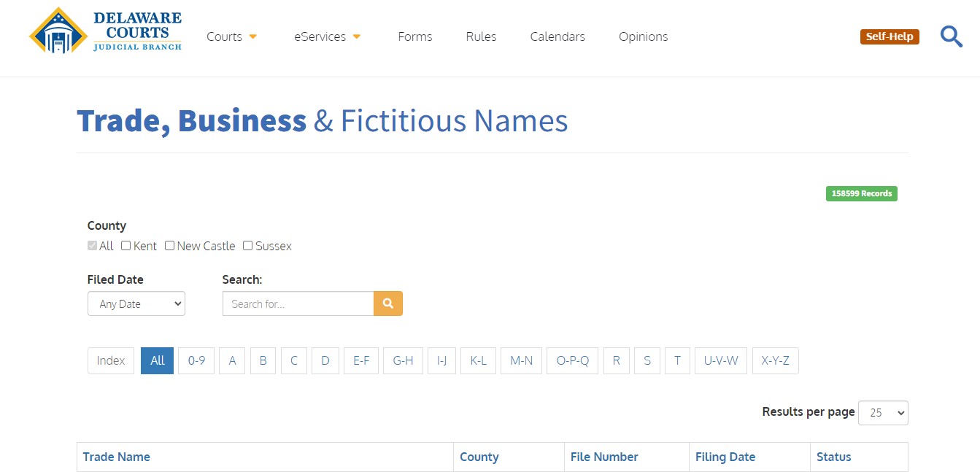980x472 pixels.
Task: Open the Results per page selector
Action: (883, 412)
